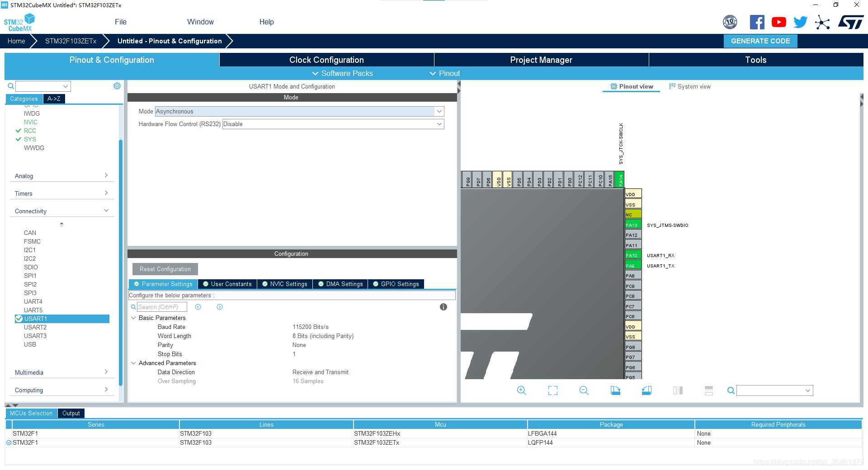Open the Window menu
Image resolution: width=868 pixels, height=470 pixels.
tap(200, 22)
